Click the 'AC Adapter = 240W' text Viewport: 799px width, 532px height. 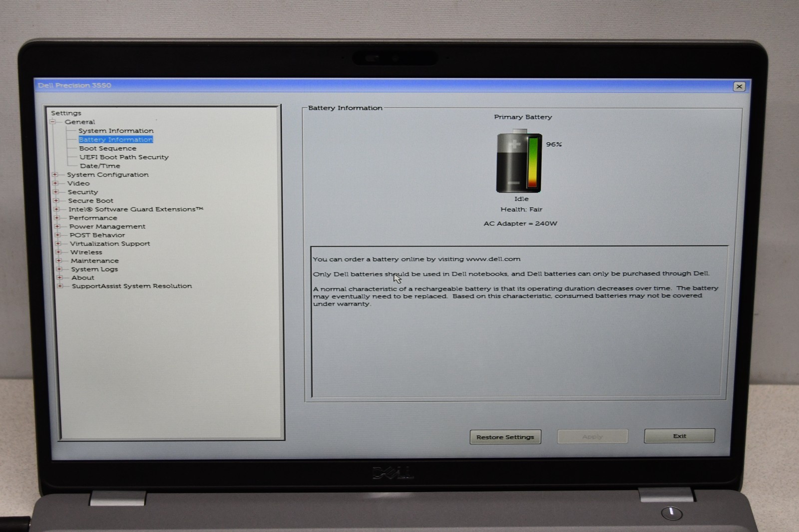[520, 224]
